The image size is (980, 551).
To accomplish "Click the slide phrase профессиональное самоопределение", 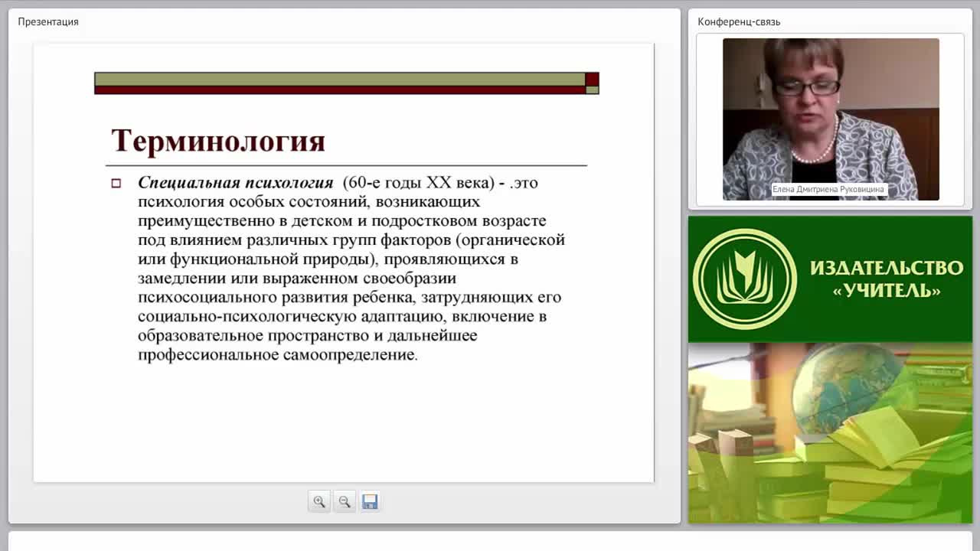I will pyautogui.click(x=276, y=355).
